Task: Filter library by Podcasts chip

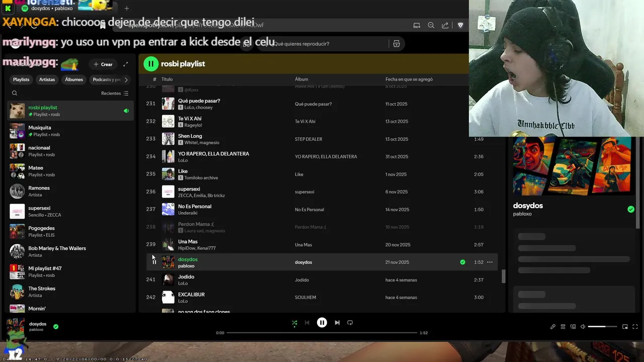Action: [x=106, y=79]
